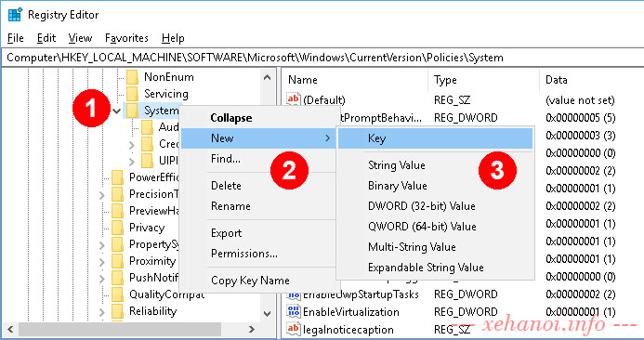This screenshot has height=340, width=644.
Task: Open the Favorites menu
Action: pos(126,38)
